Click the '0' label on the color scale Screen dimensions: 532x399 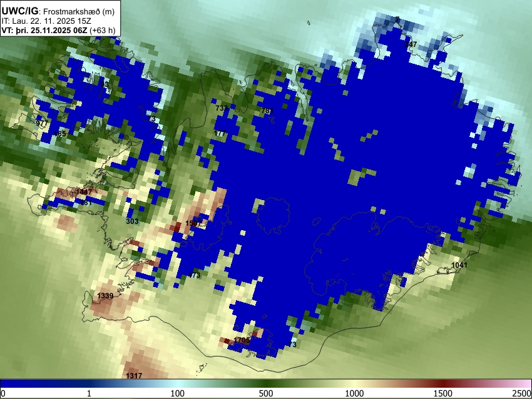tap(3, 393)
